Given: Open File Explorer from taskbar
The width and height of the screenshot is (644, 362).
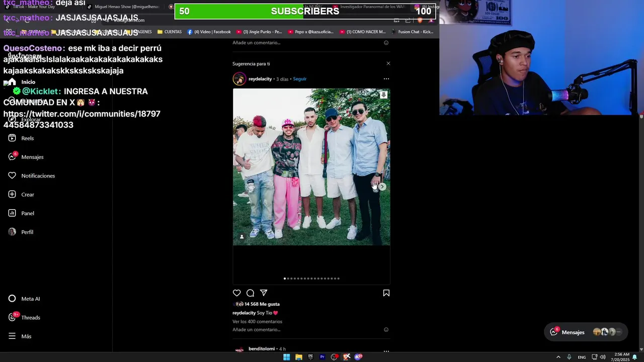Looking at the screenshot, I should point(299,357).
